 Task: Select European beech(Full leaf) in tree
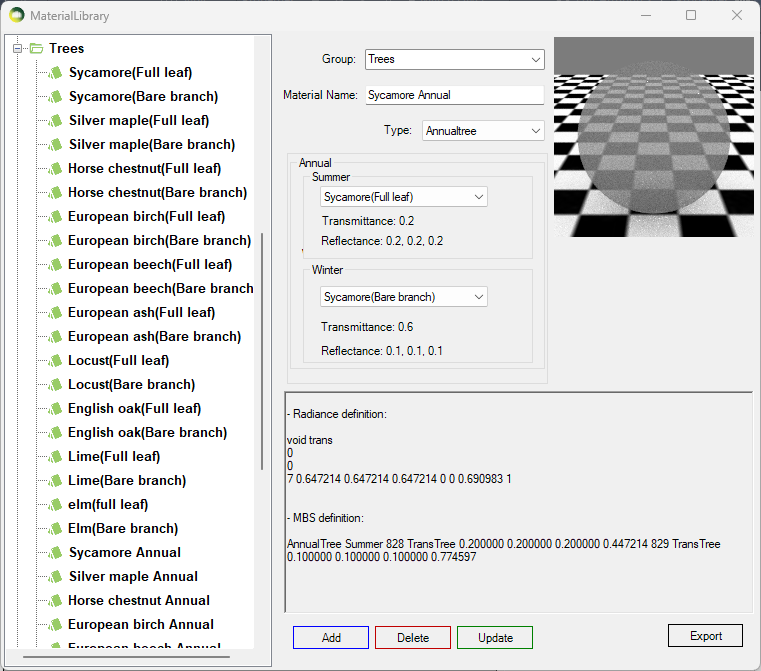150,264
